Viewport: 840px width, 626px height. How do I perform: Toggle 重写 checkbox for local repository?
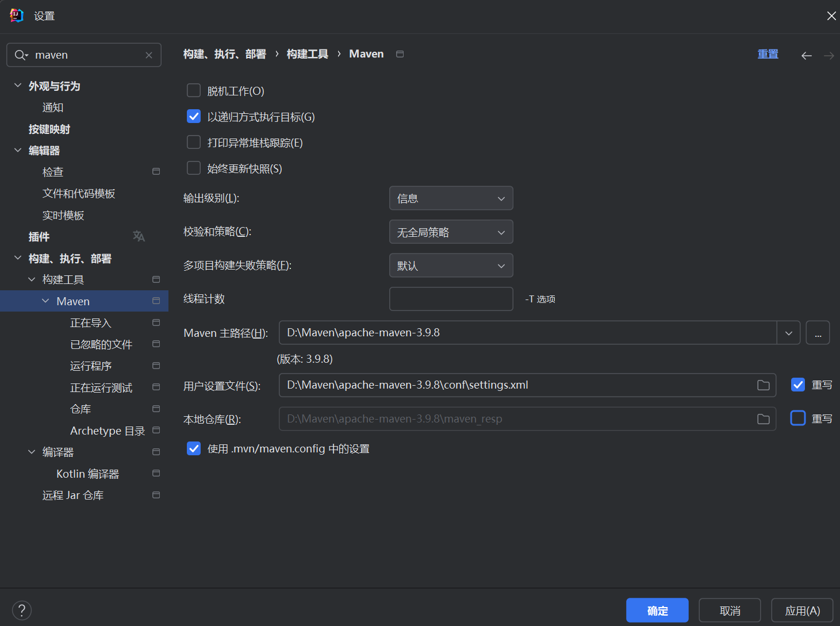(798, 418)
